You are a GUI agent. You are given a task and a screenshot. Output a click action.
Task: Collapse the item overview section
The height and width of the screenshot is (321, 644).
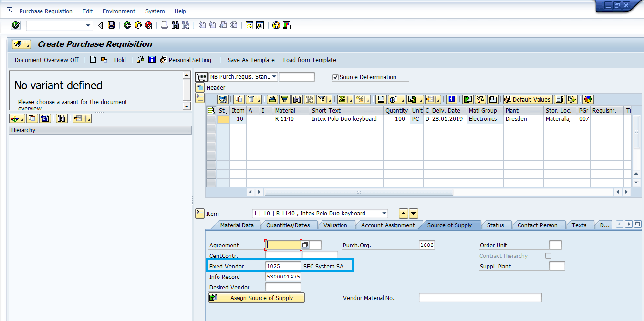[x=200, y=97]
